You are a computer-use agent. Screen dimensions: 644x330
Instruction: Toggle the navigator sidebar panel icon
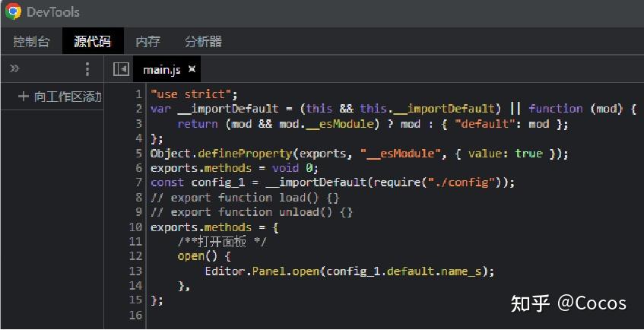pos(121,69)
